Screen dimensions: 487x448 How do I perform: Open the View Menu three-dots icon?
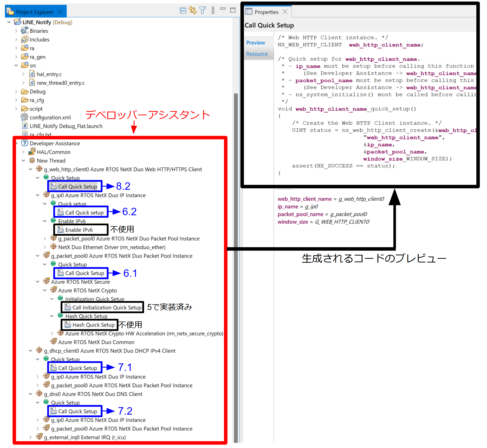[x=213, y=10]
